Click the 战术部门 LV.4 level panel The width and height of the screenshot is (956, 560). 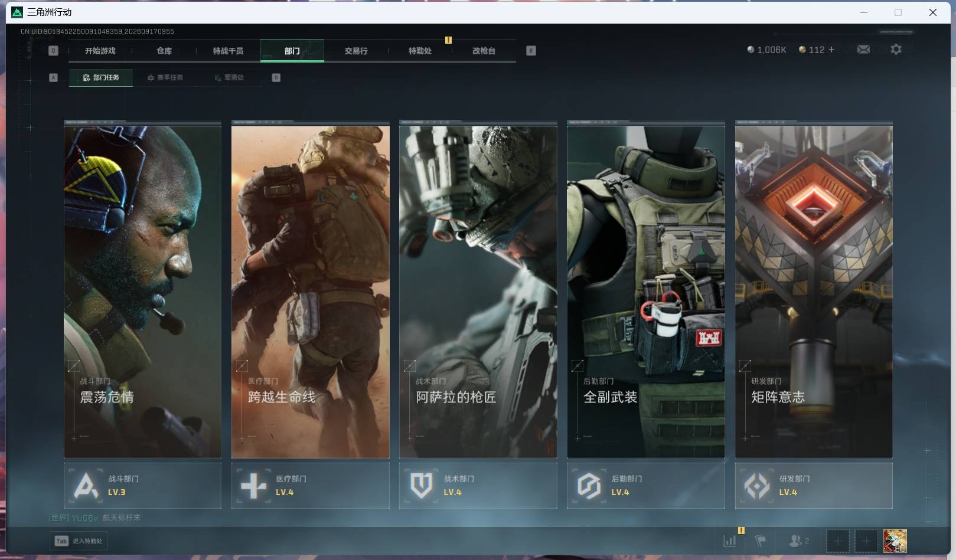point(478,486)
